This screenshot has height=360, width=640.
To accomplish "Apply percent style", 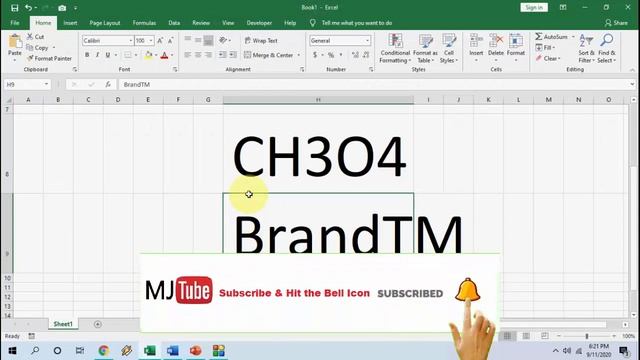I will tap(331, 55).
